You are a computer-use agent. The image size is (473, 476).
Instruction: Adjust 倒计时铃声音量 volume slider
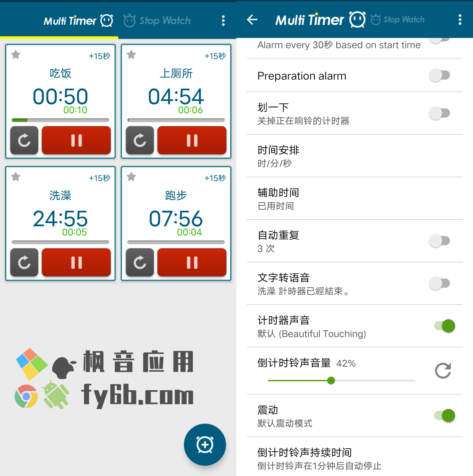tap(341, 380)
